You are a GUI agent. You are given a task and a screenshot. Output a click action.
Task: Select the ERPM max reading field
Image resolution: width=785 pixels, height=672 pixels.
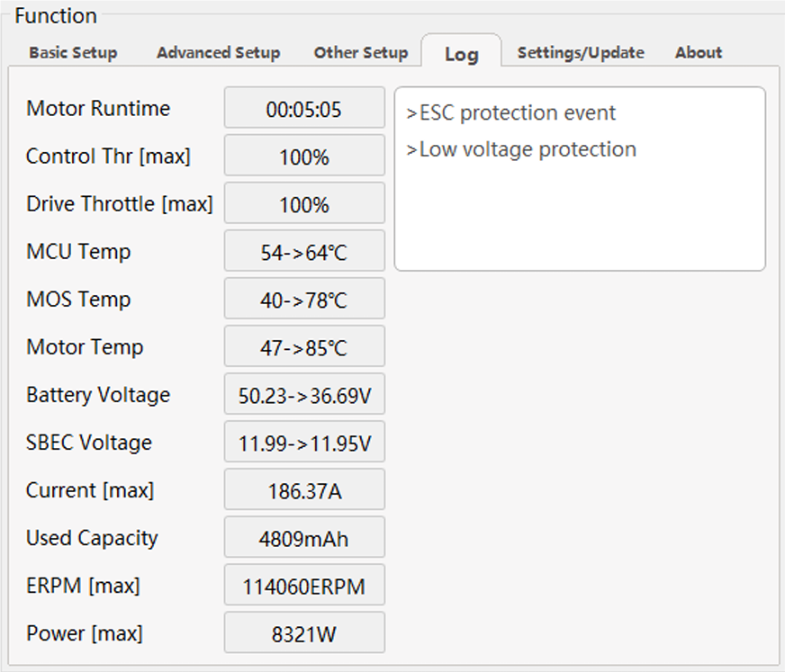(x=304, y=587)
